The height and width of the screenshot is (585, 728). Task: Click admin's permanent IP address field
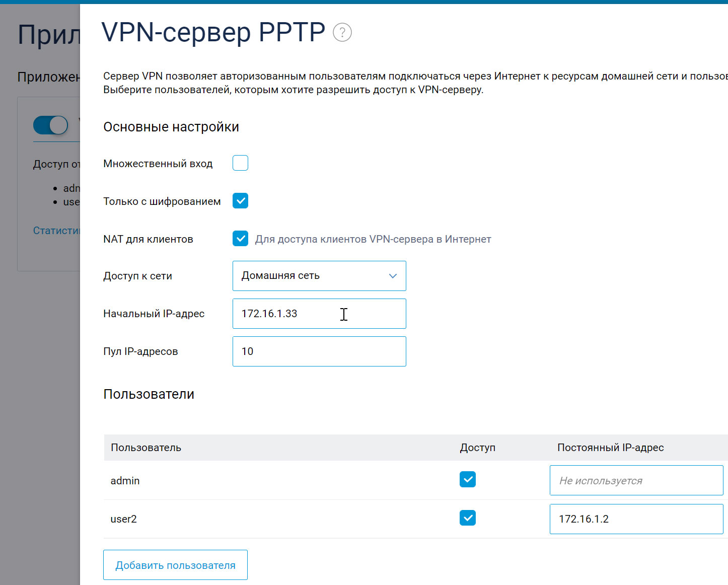636,480
